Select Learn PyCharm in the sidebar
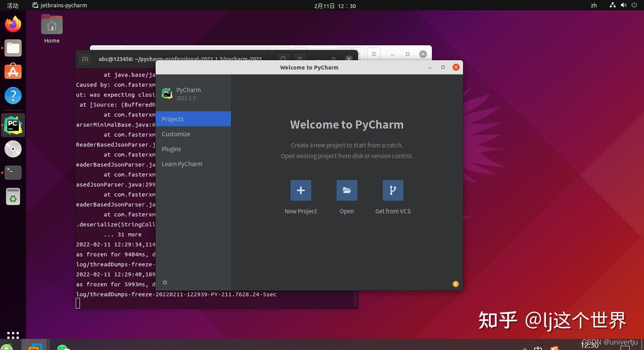644x350 pixels. (182, 164)
